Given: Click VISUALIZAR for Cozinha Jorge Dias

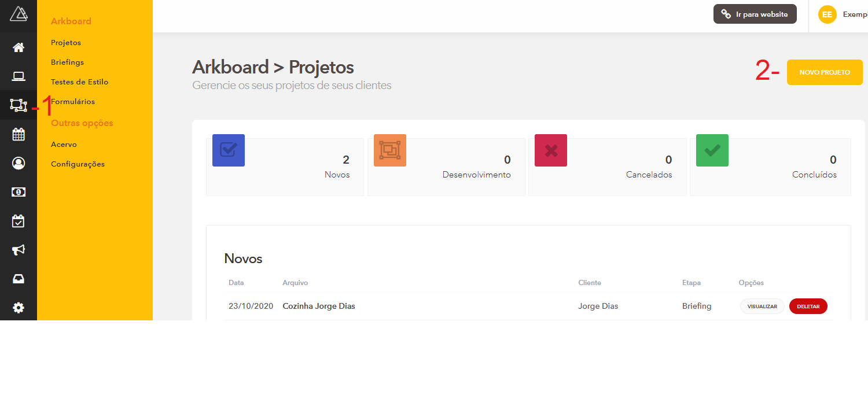Looking at the screenshot, I should pos(762,306).
